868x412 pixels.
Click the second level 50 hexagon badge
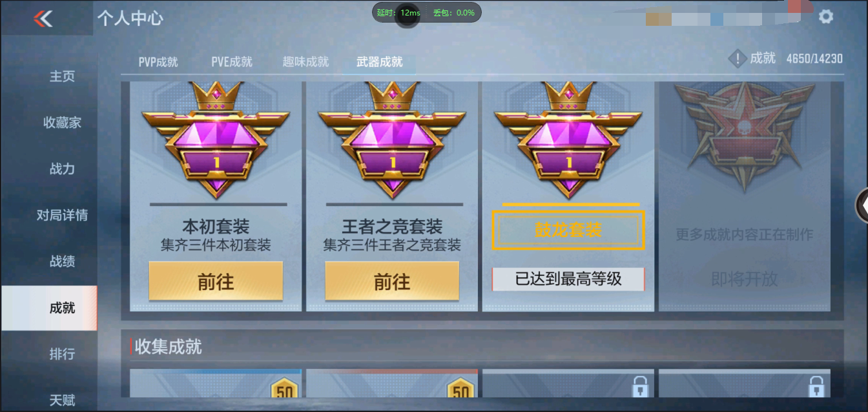pyautogui.click(x=460, y=389)
